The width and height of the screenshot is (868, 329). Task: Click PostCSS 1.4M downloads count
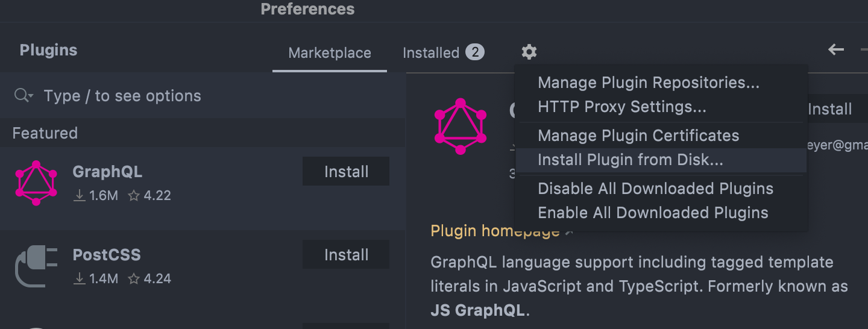pos(96,279)
